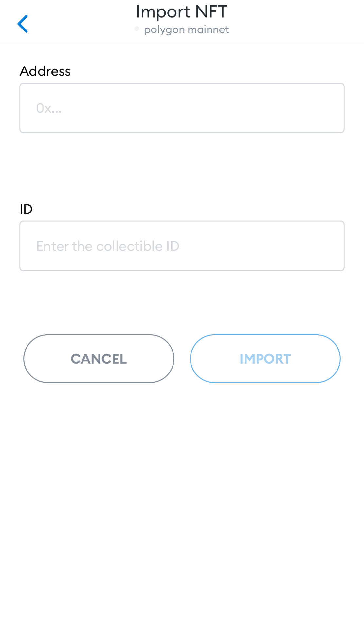Click the "ID" field label
This screenshot has width=364, height=629.
[26, 209]
